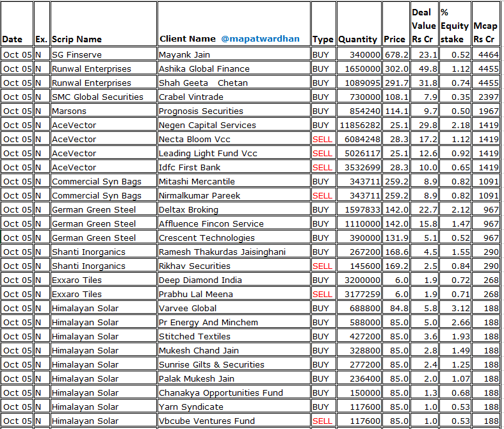The height and width of the screenshot is (429, 504).
Task: Select Negen Capital Services client cell
Action: point(234,125)
